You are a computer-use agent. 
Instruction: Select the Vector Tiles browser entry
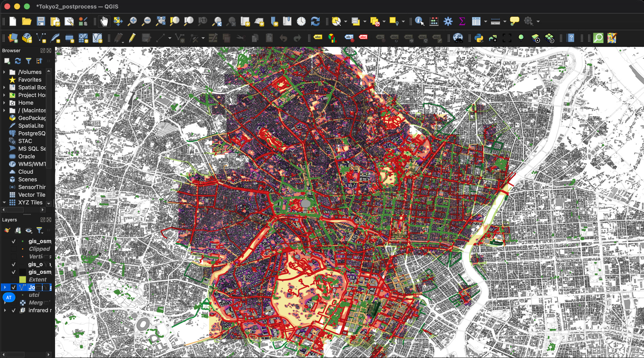[32, 195]
